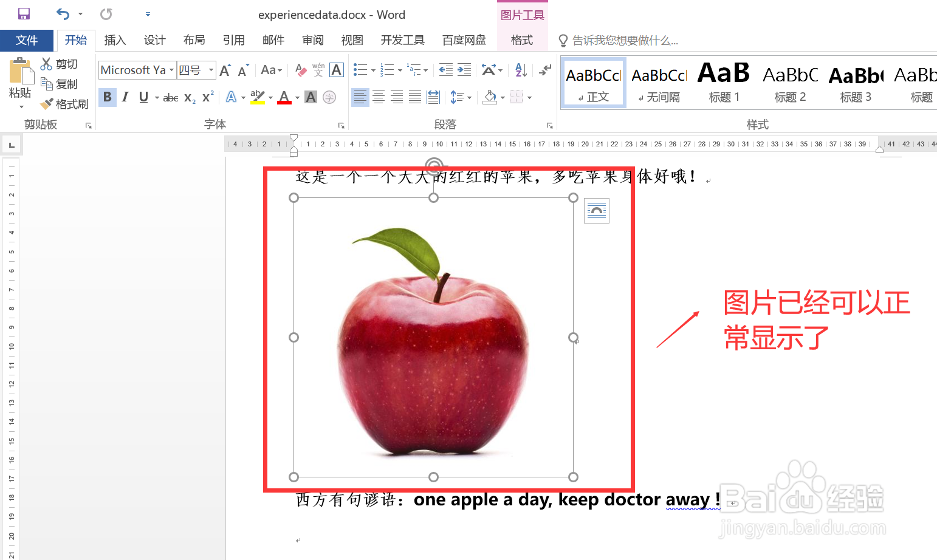This screenshot has width=937, height=560.
Task: Decrease paragraph indent
Action: pyautogui.click(x=446, y=70)
